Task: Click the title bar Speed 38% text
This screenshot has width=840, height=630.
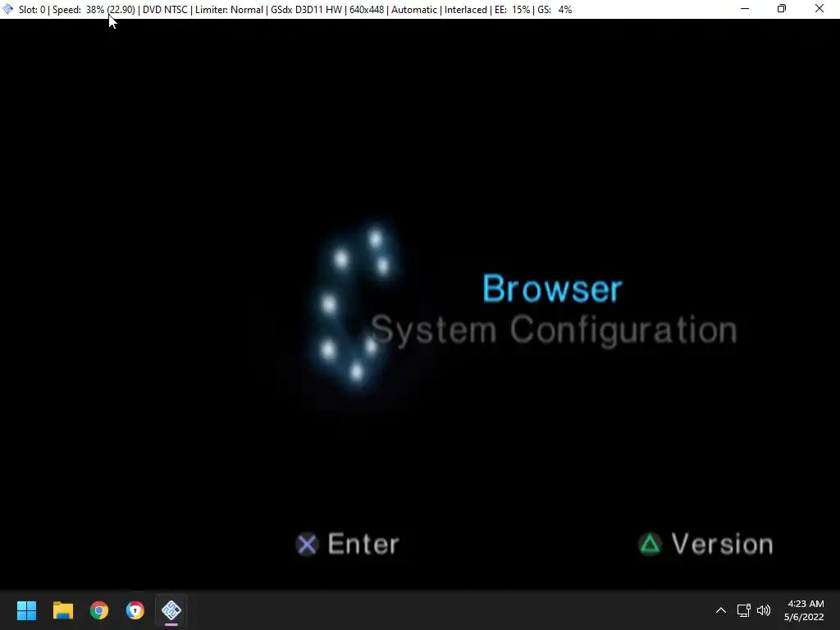Action: click(x=94, y=10)
